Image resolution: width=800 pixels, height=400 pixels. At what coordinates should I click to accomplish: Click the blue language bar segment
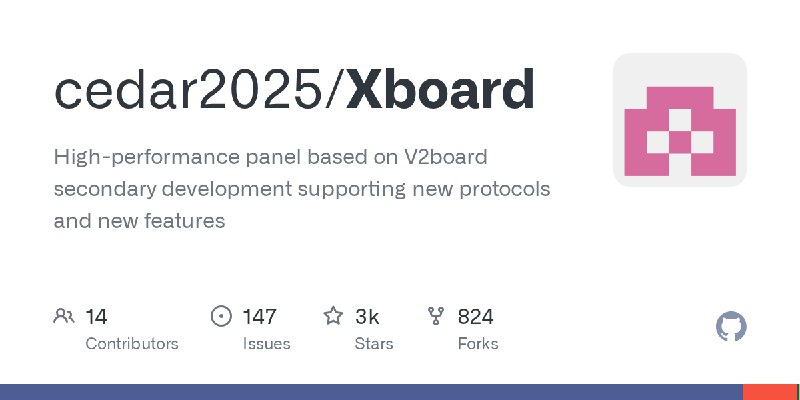(x=370, y=392)
